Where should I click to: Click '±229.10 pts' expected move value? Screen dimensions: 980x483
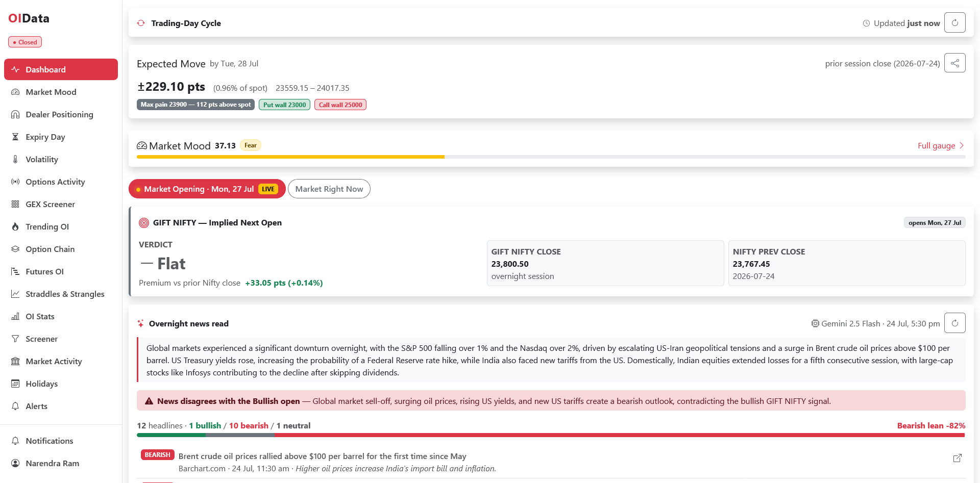click(x=171, y=87)
